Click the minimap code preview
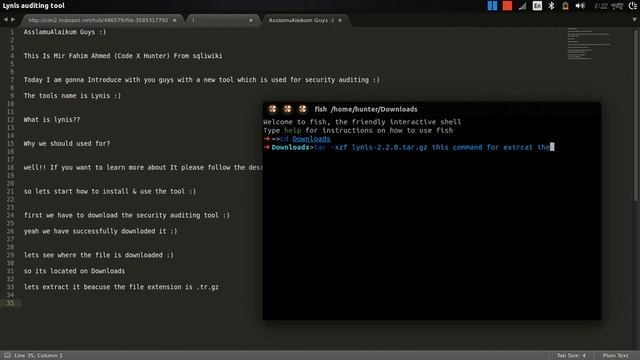 pyautogui.click(x=589, y=44)
